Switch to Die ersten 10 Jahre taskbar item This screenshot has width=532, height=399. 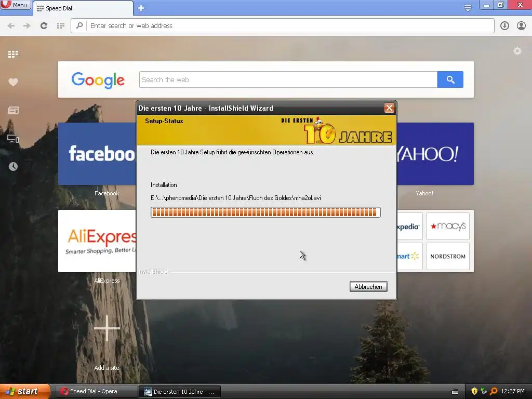pyautogui.click(x=180, y=392)
